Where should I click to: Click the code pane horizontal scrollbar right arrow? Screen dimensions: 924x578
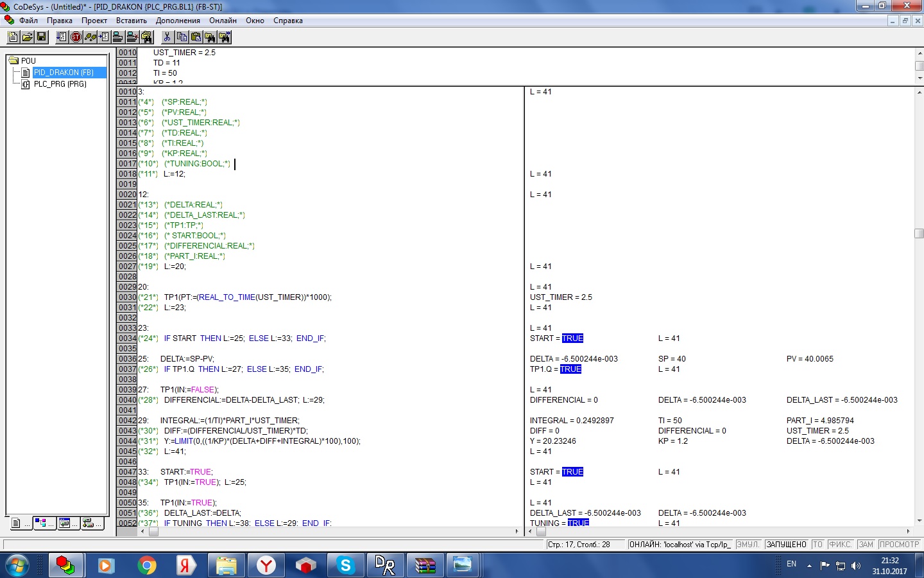tap(517, 531)
